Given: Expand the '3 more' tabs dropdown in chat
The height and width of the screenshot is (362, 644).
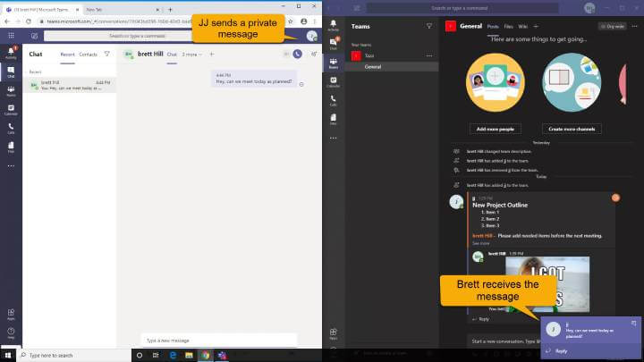Looking at the screenshot, I should click(191, 55).
